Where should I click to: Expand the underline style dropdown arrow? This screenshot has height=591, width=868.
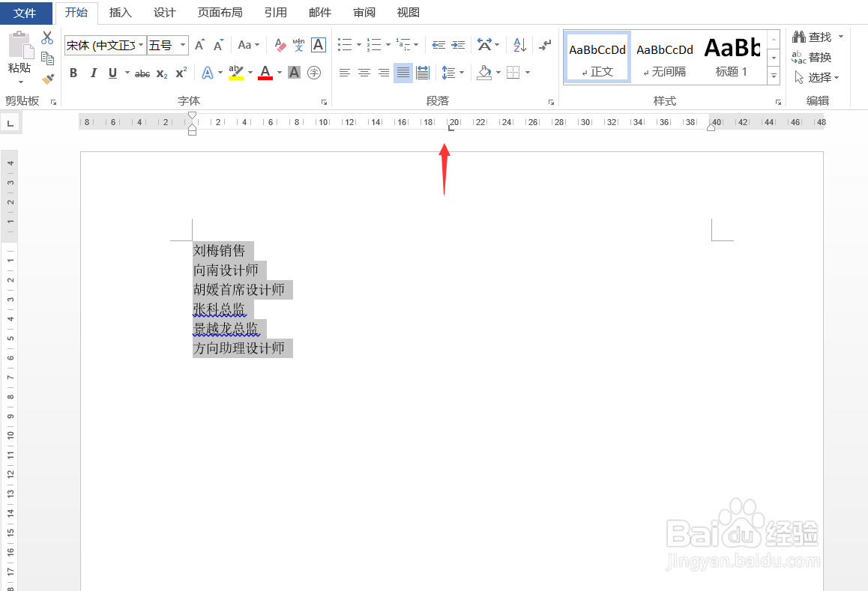127,73
